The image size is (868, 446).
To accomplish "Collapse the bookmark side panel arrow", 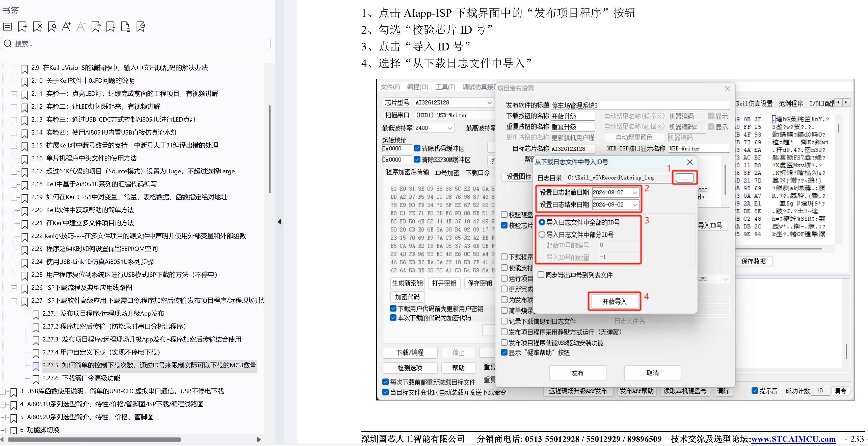I will click(x=279, y=222).
